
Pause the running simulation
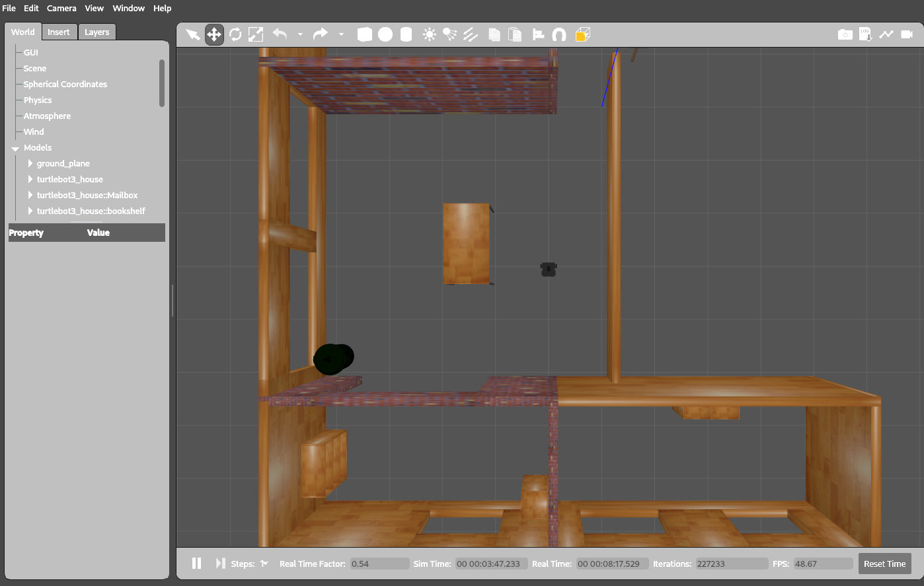[196, 563]
